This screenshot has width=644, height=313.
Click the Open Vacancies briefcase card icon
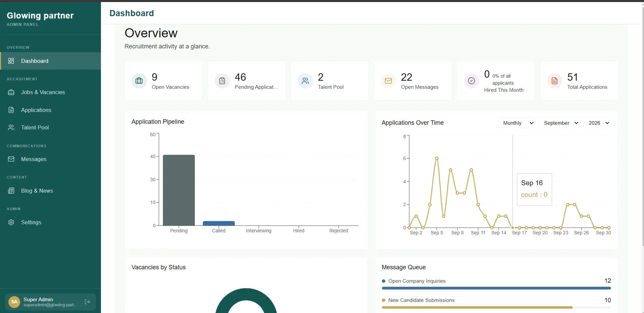(139, 81)
